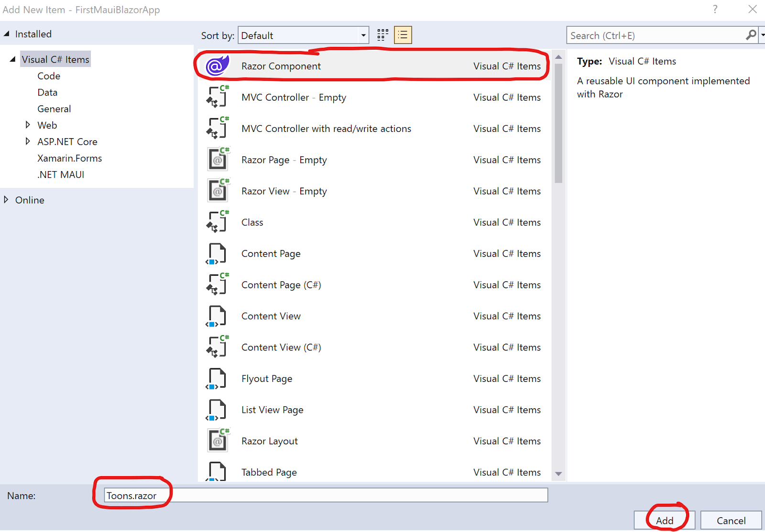Click the Razor Page - Empty icon
This screenshot has width=765, height=532.
point(218,159)
